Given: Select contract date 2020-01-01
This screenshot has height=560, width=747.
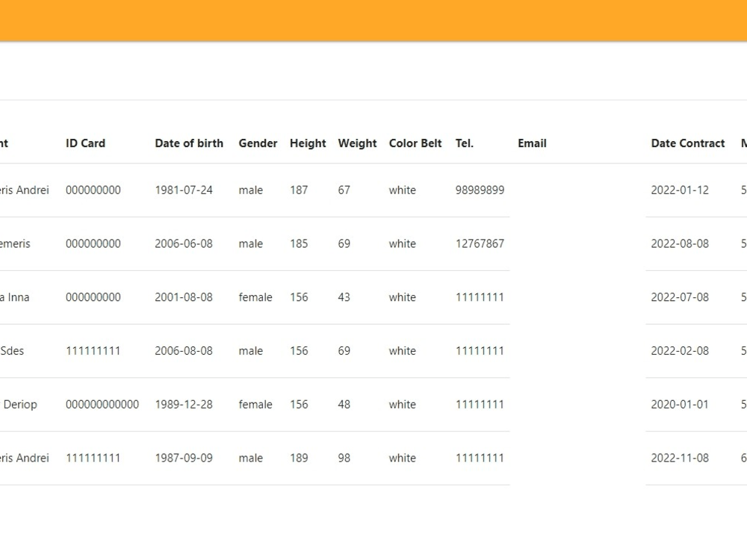Looking at the screenshot, I should pyautogui.click(x=680, y=404).
